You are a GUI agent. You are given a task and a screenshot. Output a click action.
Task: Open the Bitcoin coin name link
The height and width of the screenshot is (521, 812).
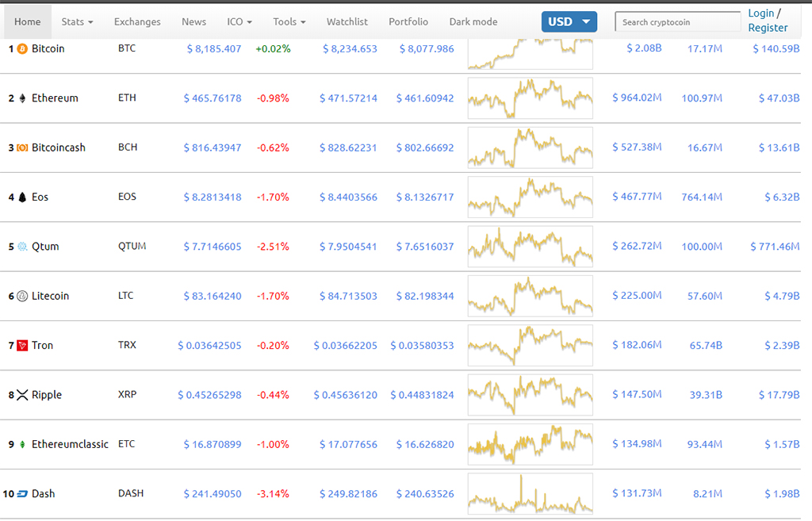[48, 48]
